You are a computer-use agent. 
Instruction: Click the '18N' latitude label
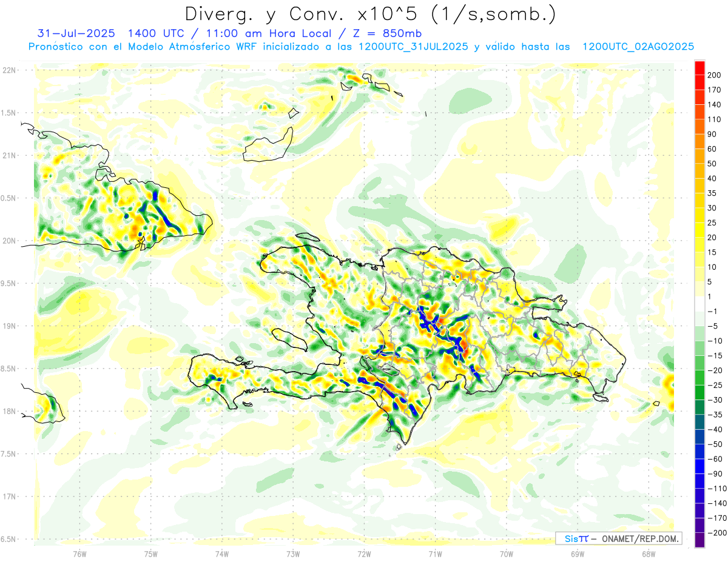point(8,411)
